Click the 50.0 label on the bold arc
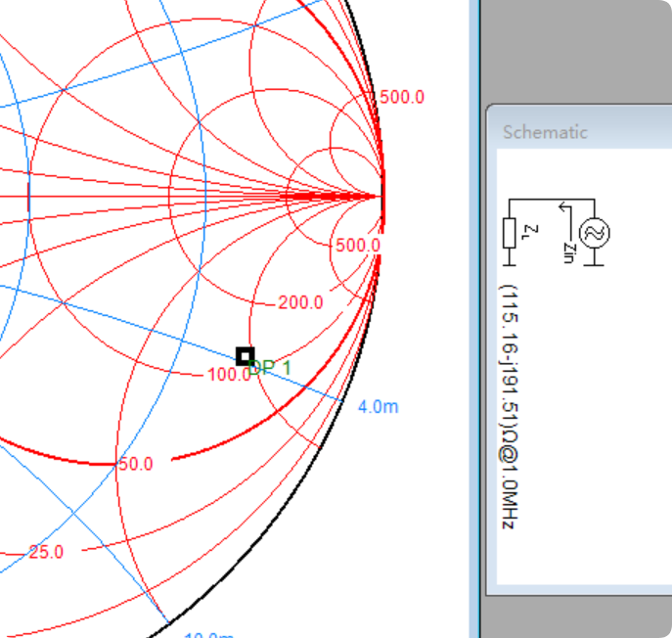The image size is (672, 638). click(x=135, y=464)
